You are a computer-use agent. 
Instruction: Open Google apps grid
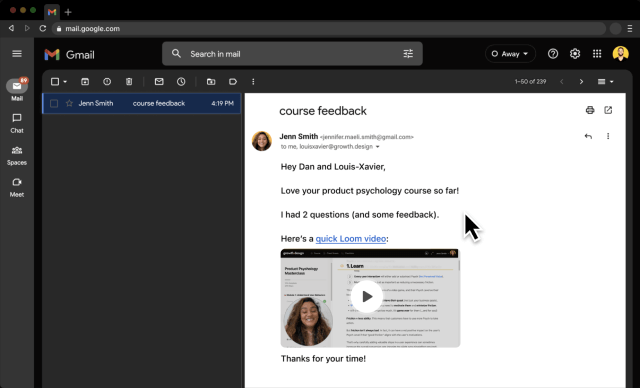(597, 53)
